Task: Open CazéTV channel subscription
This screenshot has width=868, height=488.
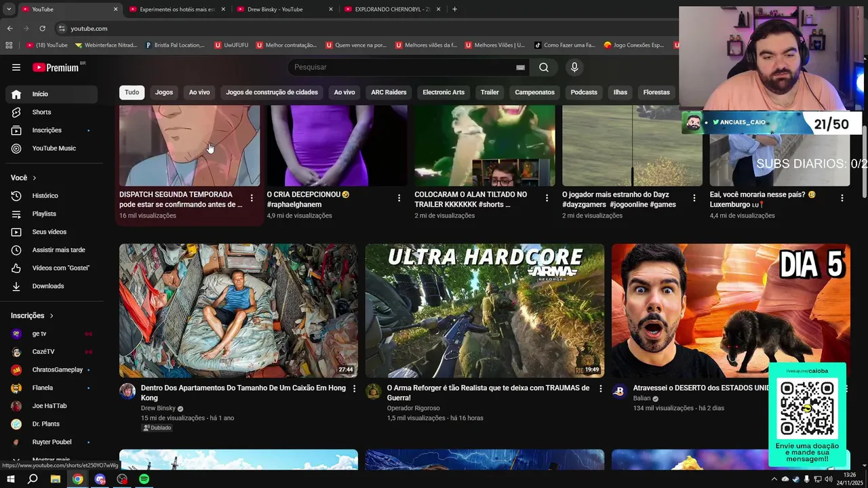Action: click(x=52, y=352)
